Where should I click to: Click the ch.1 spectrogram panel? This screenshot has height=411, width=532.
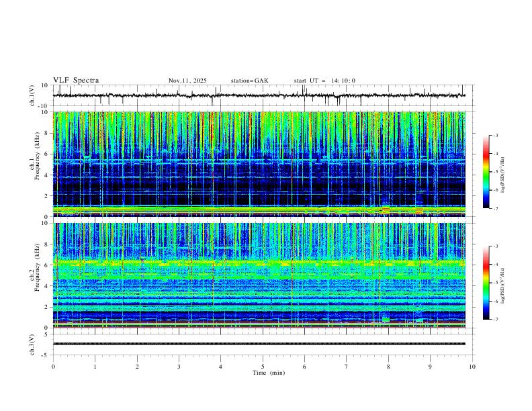coord(259,164)
